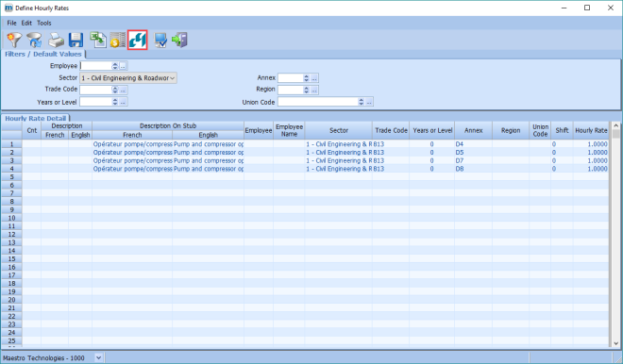
Task: Select the Hourly Rate Detail tab
Action: coord(35,118)
